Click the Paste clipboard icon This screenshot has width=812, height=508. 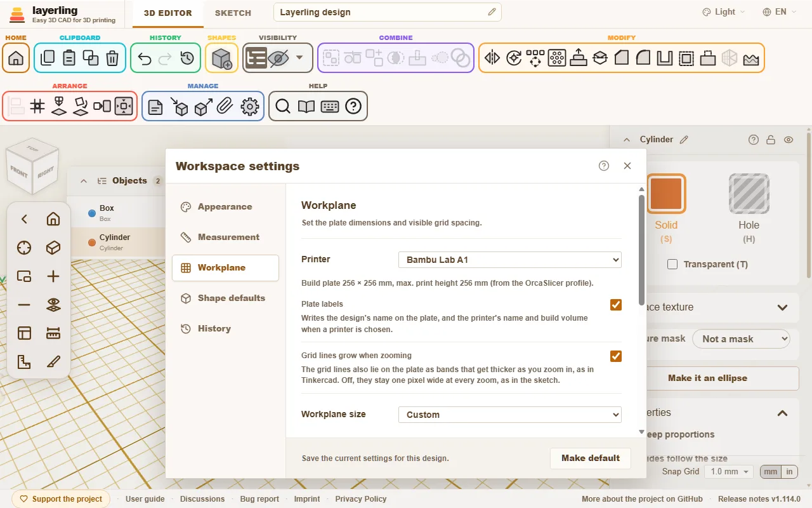[x=69, y=58]
